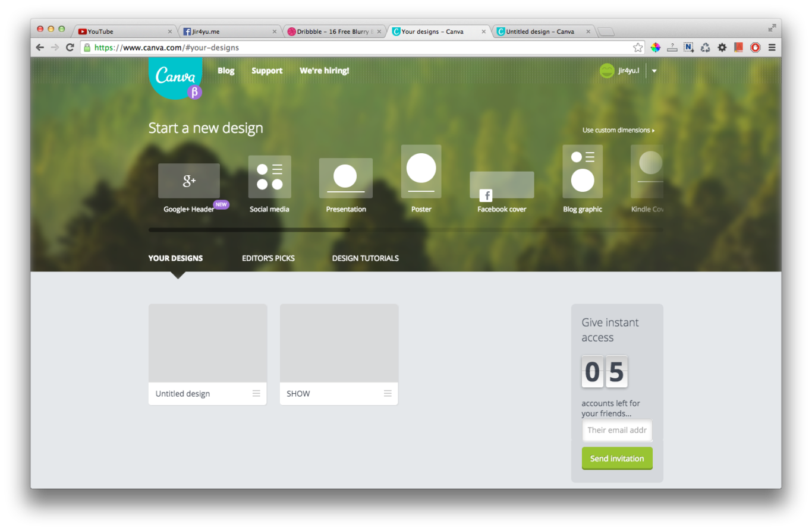Viewport: 812px width, 531px height.
Task: Open the Chrome hamburger menu
Action: [772, 48]
